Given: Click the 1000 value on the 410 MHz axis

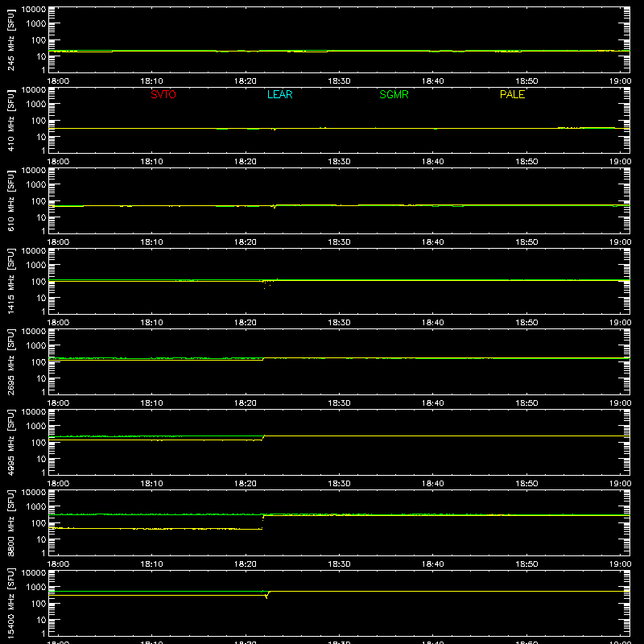Looking at the screenshot, I should [36, 105].
